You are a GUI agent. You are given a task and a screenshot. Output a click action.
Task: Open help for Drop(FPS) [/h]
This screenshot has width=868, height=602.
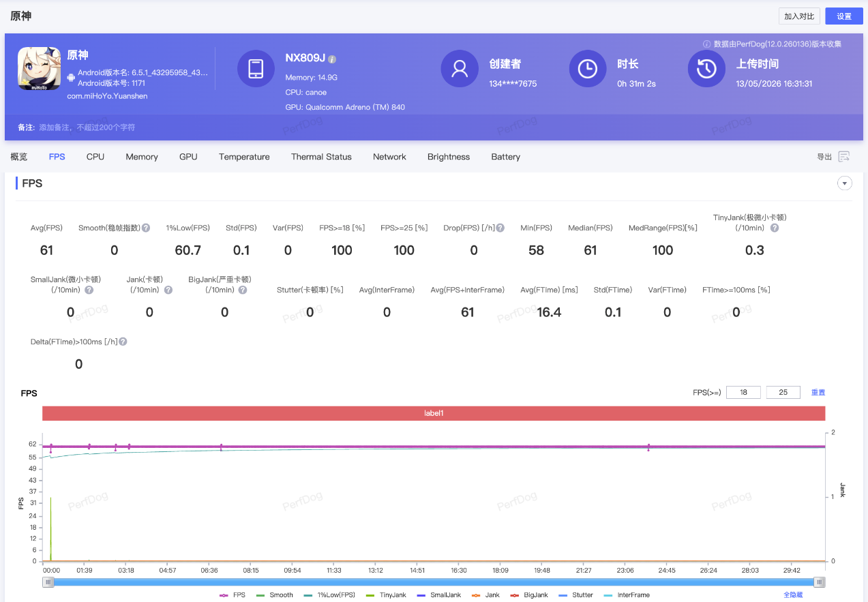click(500, 228)
